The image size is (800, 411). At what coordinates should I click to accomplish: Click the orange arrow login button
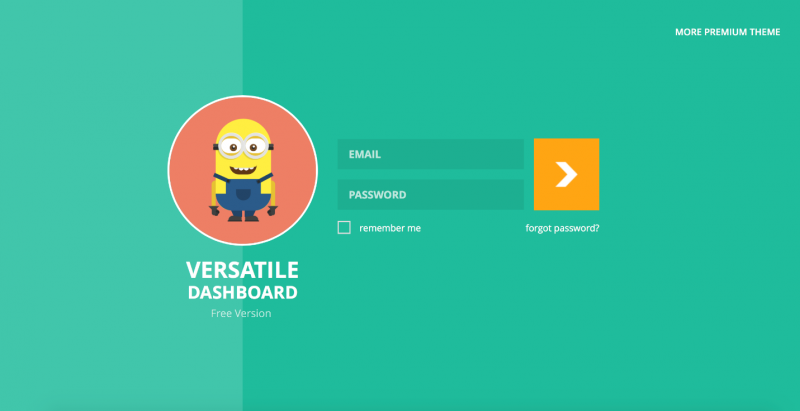tap(566, 174)
